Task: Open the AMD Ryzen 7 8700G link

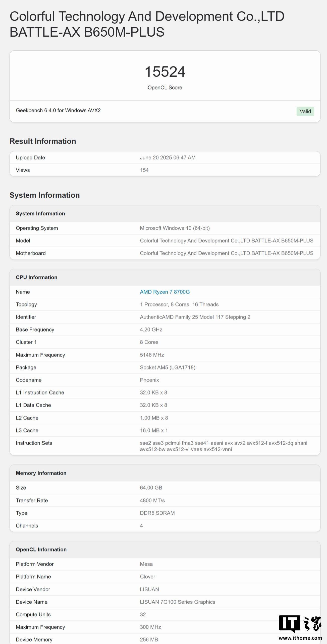Action: (x=165, y=292)
